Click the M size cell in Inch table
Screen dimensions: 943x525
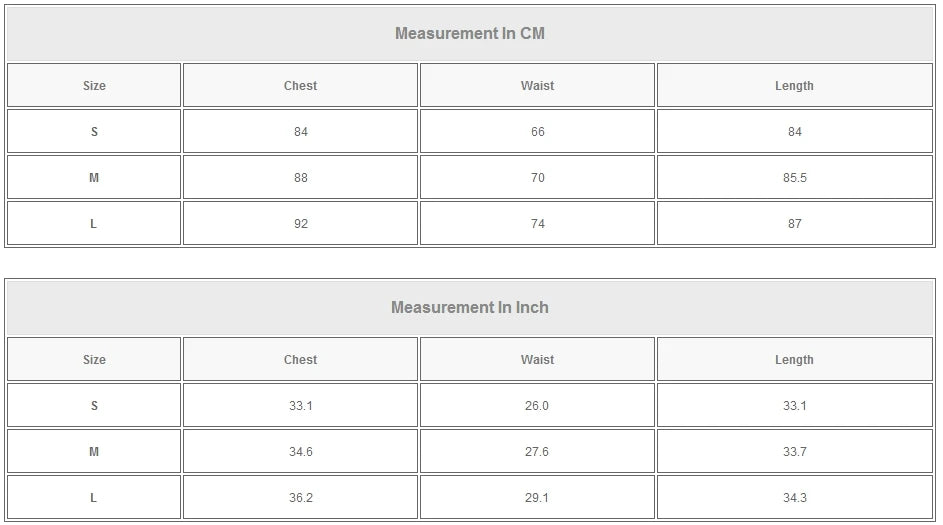click(94, 452)
